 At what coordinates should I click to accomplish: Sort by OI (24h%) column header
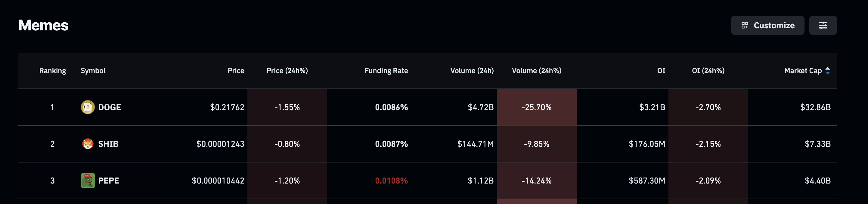(708, 71)
